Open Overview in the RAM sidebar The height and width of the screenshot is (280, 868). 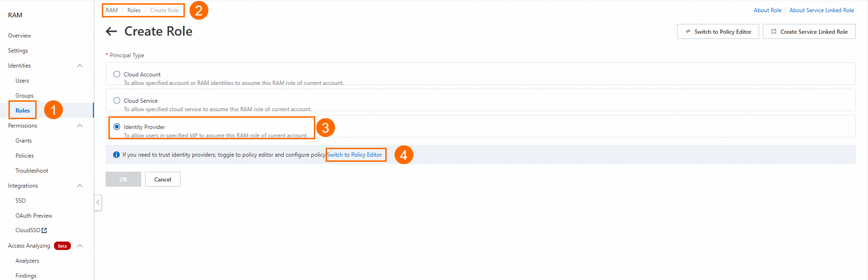tap(19, 36)
